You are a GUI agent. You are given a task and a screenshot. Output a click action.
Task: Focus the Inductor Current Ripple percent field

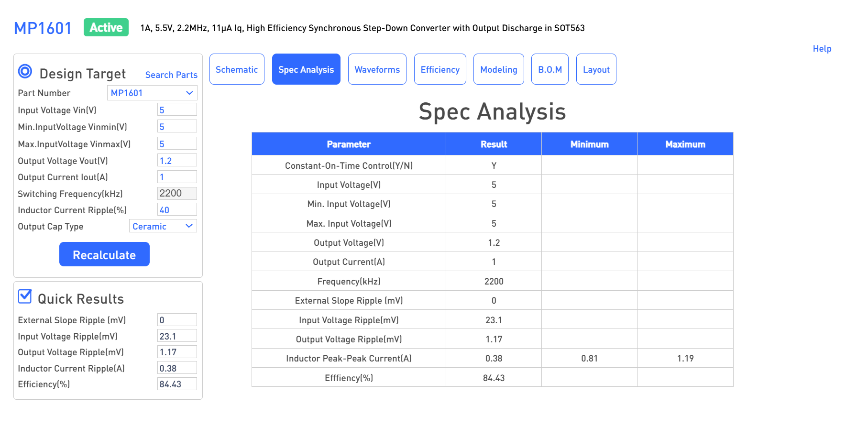click(x=177, y=209)
